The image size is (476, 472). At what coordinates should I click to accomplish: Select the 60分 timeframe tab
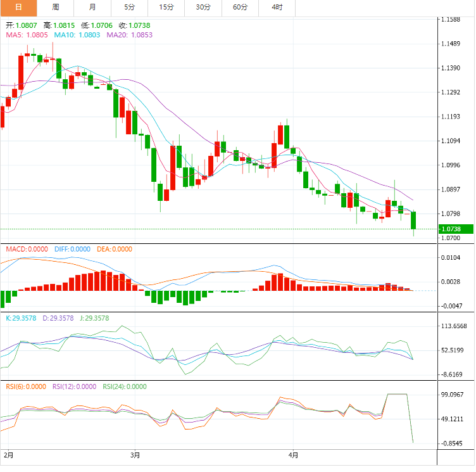click(x=240, y=8)
